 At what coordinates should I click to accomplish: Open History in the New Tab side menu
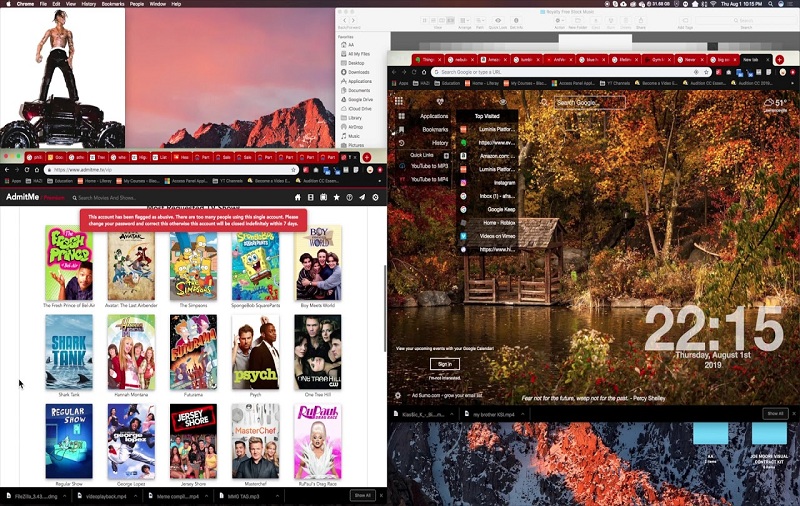pos(423,143)
